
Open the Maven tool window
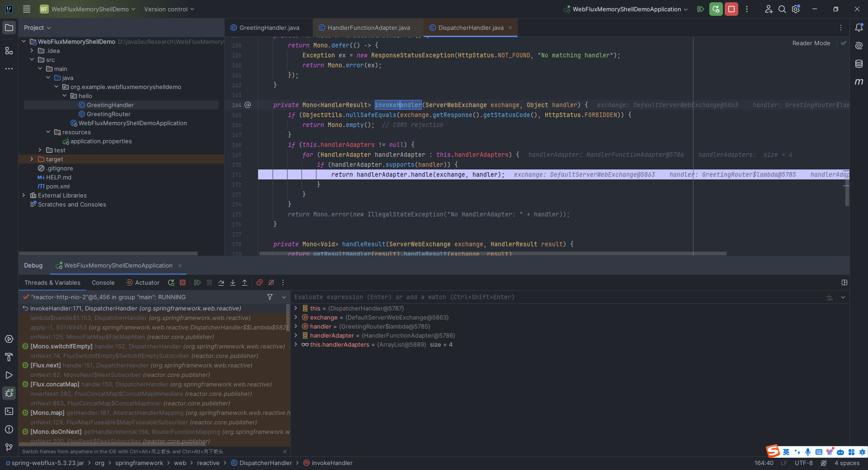pyautogui.click(x=859, y=82)
